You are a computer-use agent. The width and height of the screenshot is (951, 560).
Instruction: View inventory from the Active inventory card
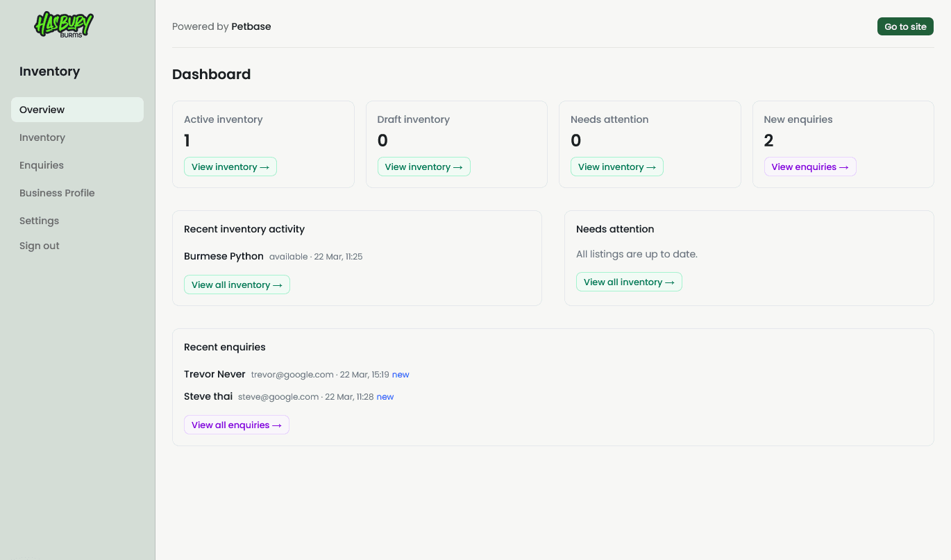(x=230, y=167)
